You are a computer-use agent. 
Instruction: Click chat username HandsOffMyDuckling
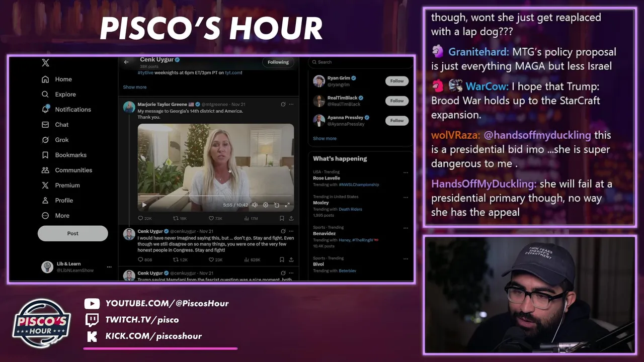[x=484, y=184]
